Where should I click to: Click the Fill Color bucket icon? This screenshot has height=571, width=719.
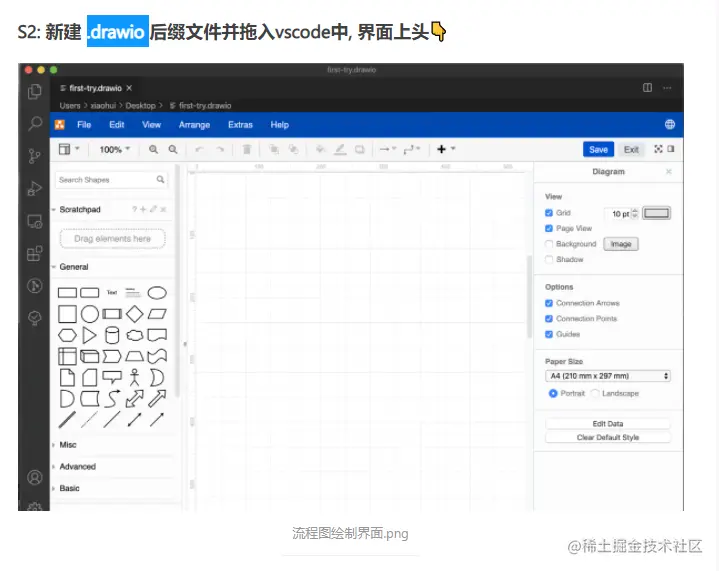tap(321, 149)
